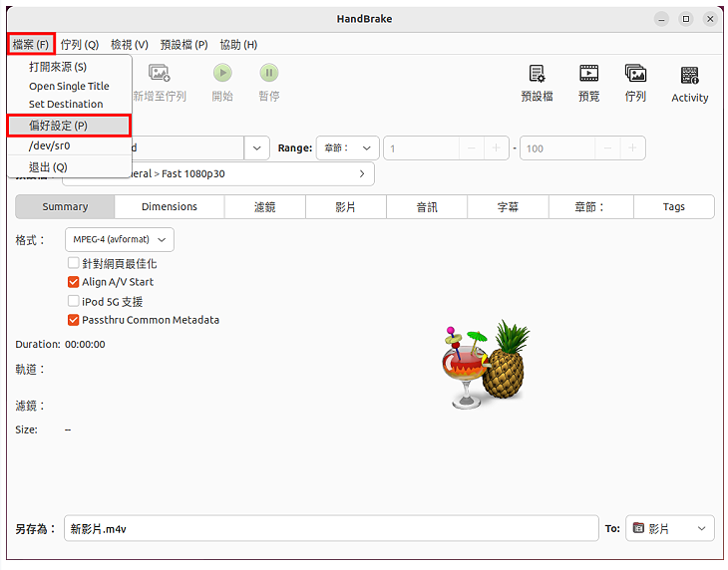Open the View (V) menu
The image size is (728, 570).
(x=130, y=45)
